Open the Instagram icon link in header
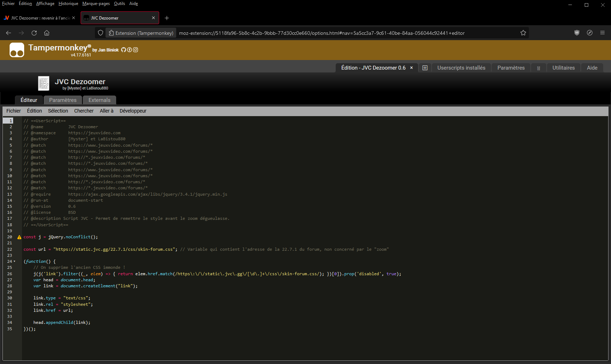 [x=135, y=50]
